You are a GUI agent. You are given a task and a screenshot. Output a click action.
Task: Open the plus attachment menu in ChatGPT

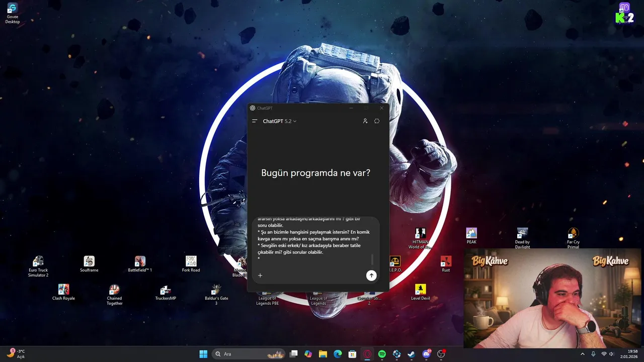(x=260, y=275)
